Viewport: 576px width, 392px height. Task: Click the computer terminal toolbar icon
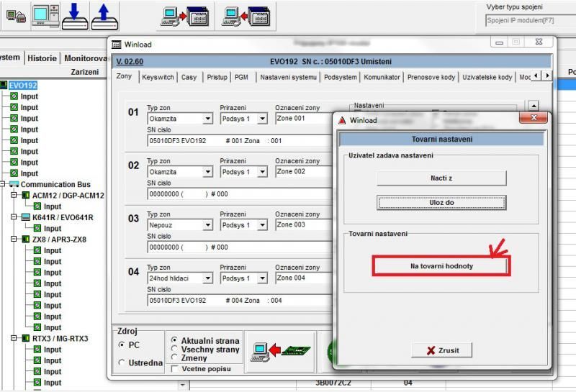pyautogui.click(x=45, y=15)
